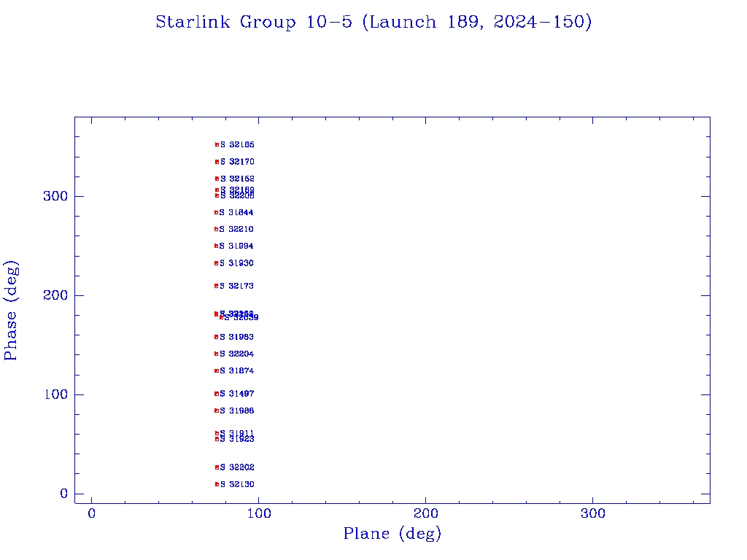Select the Plane axis tick label '100'
This screenshot has height=560, width=747.
[x=259, y=513]
